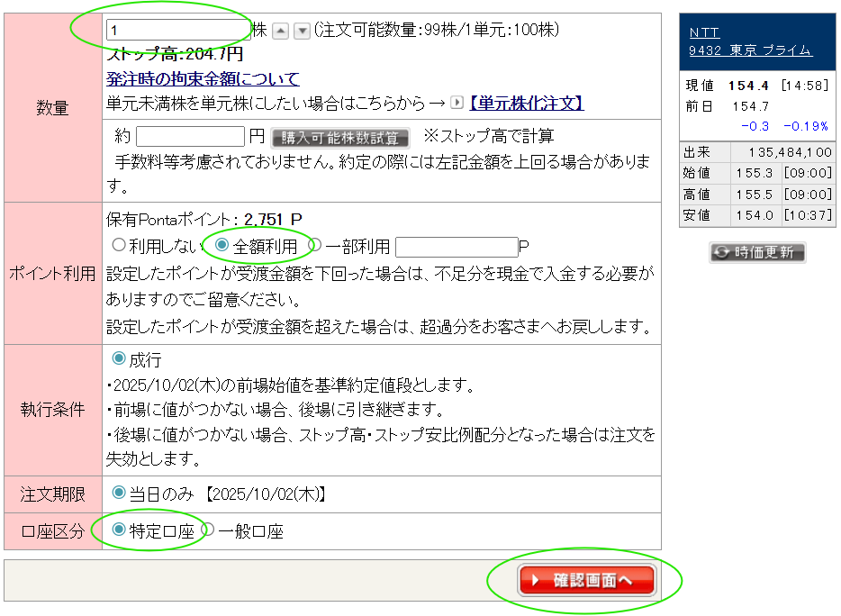Screen dimensions: 841x616
Task: Select the 全額利用 points radio button
Action: 222,246
